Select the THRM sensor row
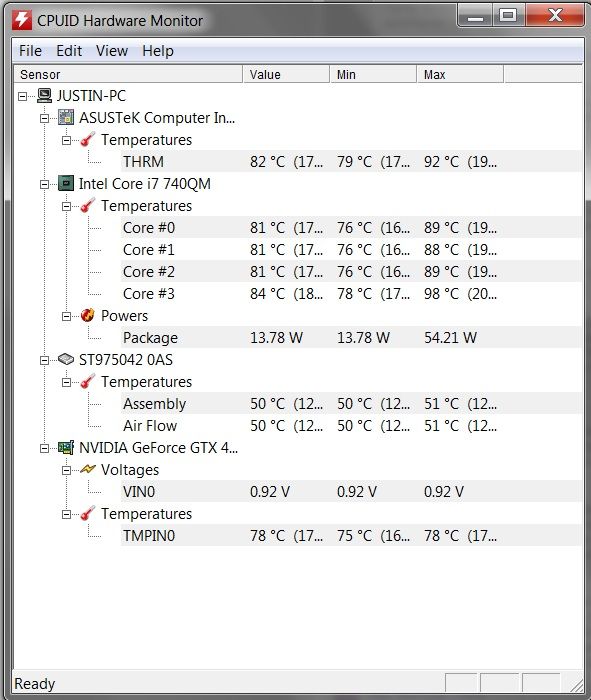591x700 pixels. click(351, 162)
